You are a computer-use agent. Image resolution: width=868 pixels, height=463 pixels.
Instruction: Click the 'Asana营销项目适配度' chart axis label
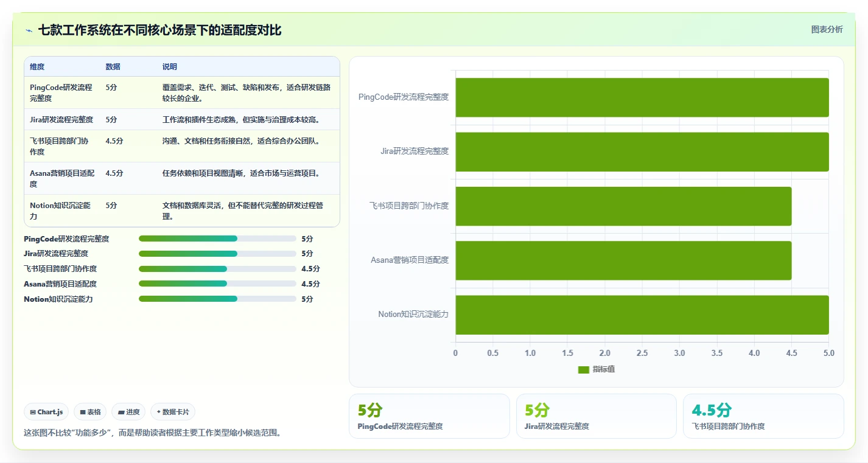pos(410,260)
